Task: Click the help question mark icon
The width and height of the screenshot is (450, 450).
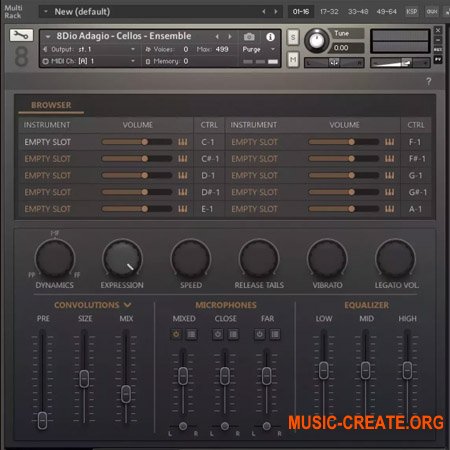Action: pyautogui.click(x=429, y=81)
